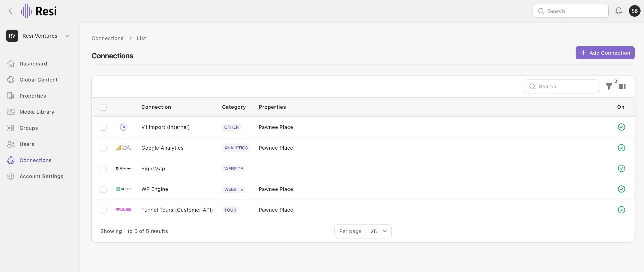This screenshot has height=272, width=644.
Task: Click the ANALYTICS category badge
Action: point(236,148)
